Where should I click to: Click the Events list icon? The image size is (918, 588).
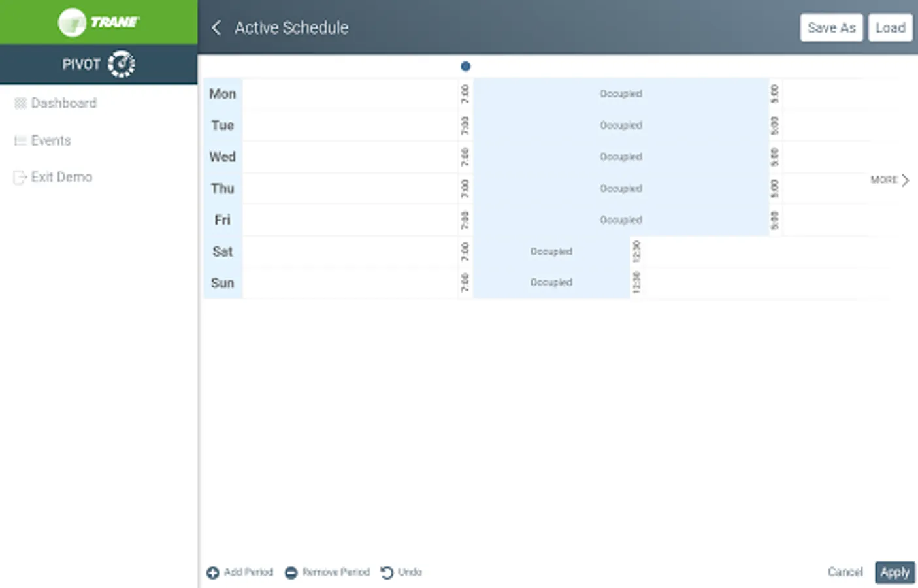20,140
